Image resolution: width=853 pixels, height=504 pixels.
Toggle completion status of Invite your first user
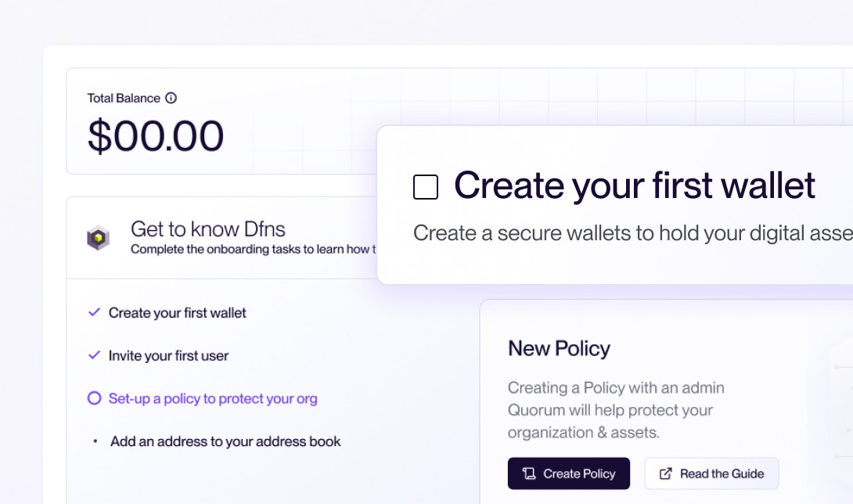coord(93,355)
